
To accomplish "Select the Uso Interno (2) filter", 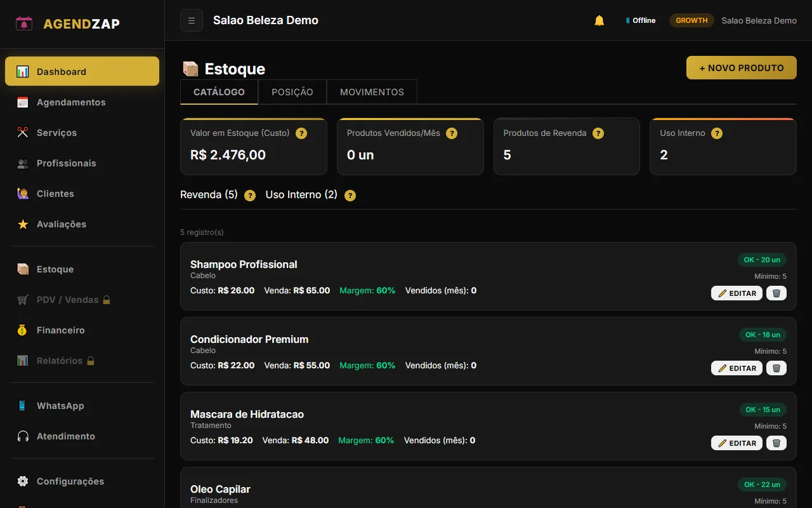I will [301, 195].
